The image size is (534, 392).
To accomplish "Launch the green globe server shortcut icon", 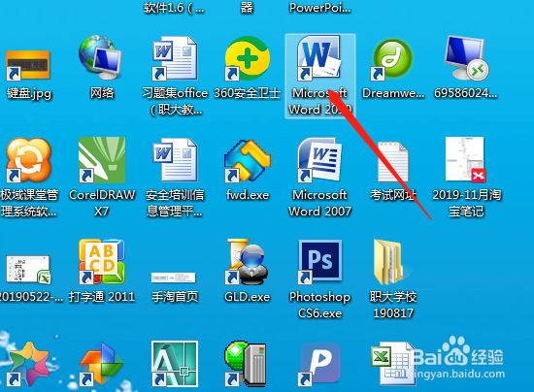I will point(246,364).
